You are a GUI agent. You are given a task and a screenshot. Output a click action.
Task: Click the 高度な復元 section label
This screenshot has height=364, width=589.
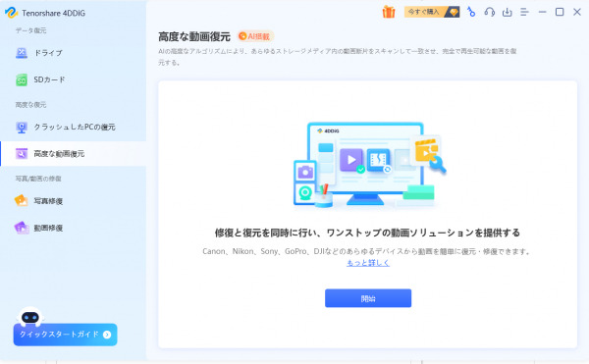30,105
